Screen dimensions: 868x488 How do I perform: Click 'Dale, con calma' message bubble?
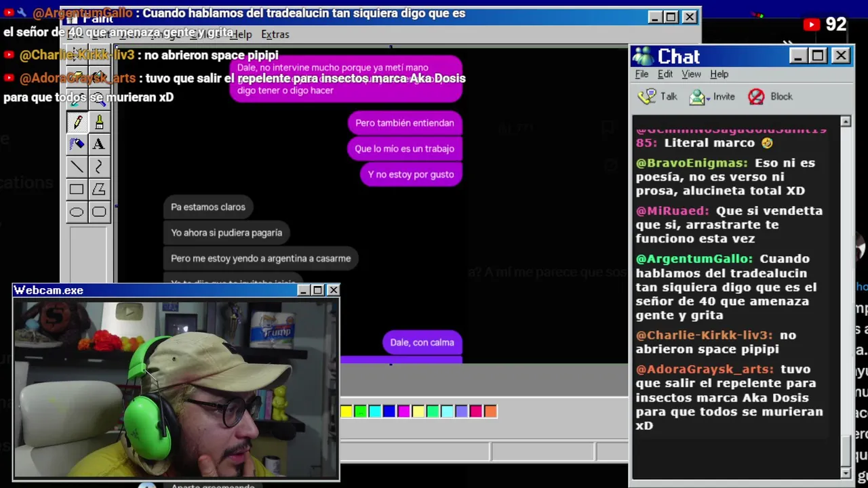[422, 342]
